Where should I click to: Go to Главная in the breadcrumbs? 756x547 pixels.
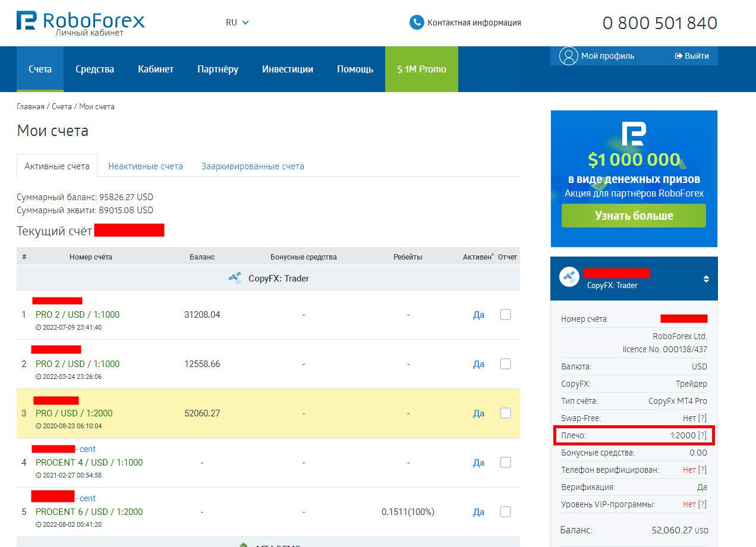30,107
